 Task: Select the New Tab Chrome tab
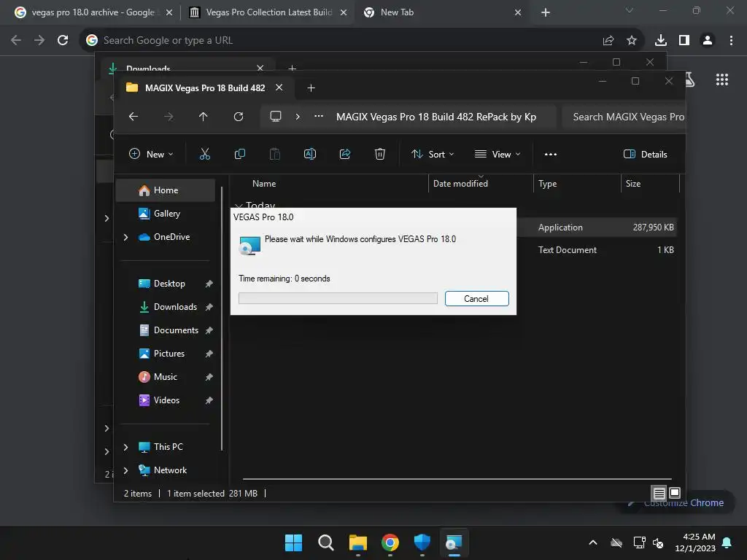(x=442, y=12)
